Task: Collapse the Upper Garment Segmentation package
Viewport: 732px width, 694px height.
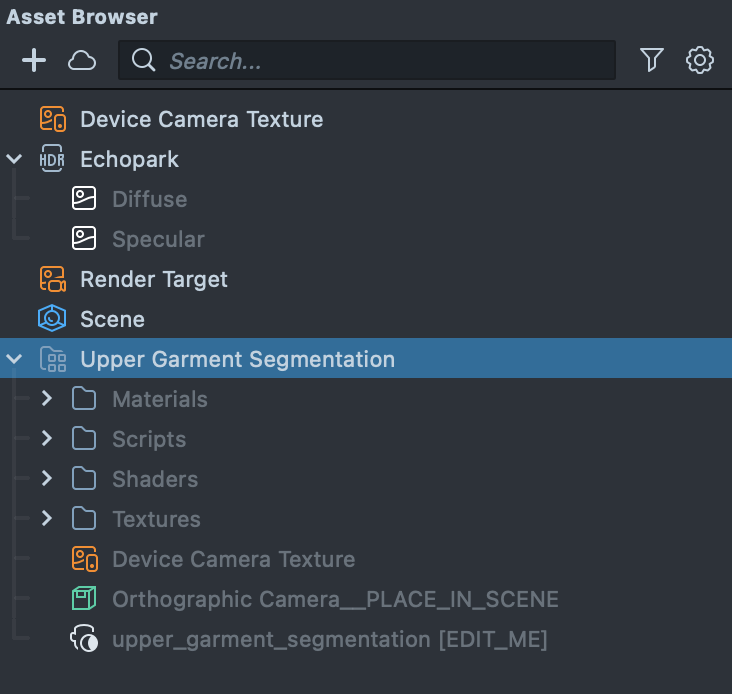Action: click(14, 359)
